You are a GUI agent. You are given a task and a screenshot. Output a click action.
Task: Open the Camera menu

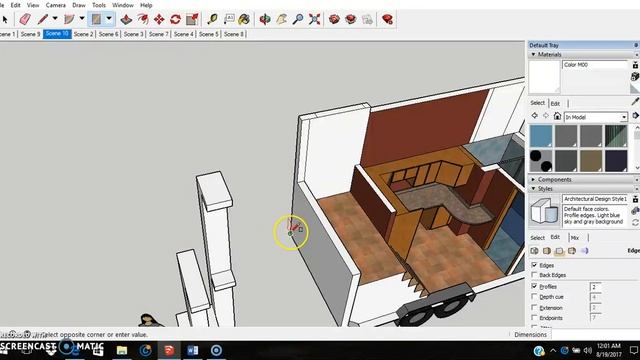[x=56, y=5]
